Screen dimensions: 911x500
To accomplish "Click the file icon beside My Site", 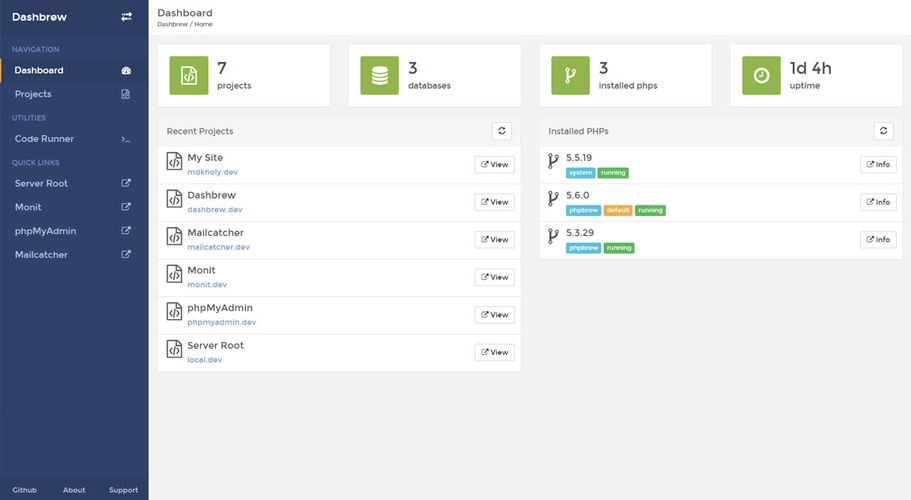I will pyautogui.click(x=174, y=164).
